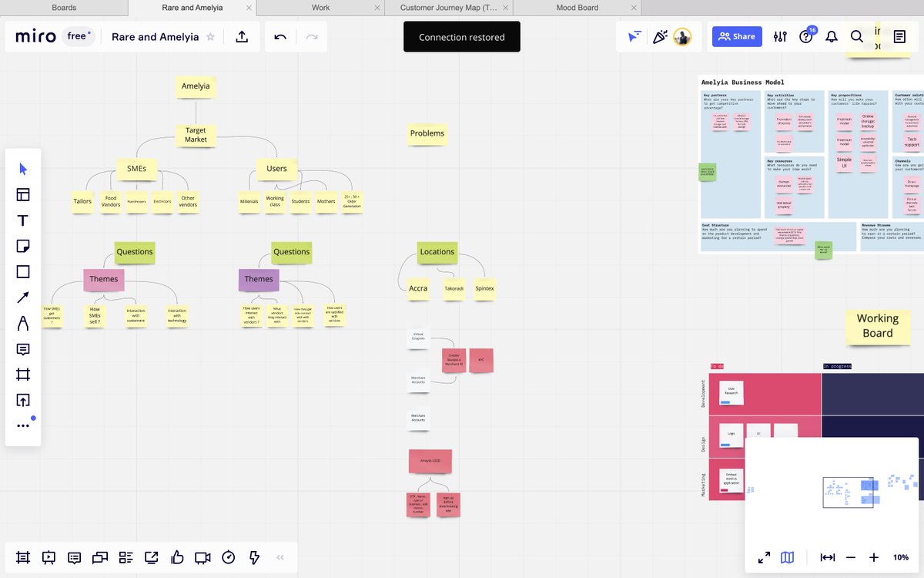This screenshot has width=924, height=578.
Task: Zoom in with plus button
Action: [x=874, y=557]
